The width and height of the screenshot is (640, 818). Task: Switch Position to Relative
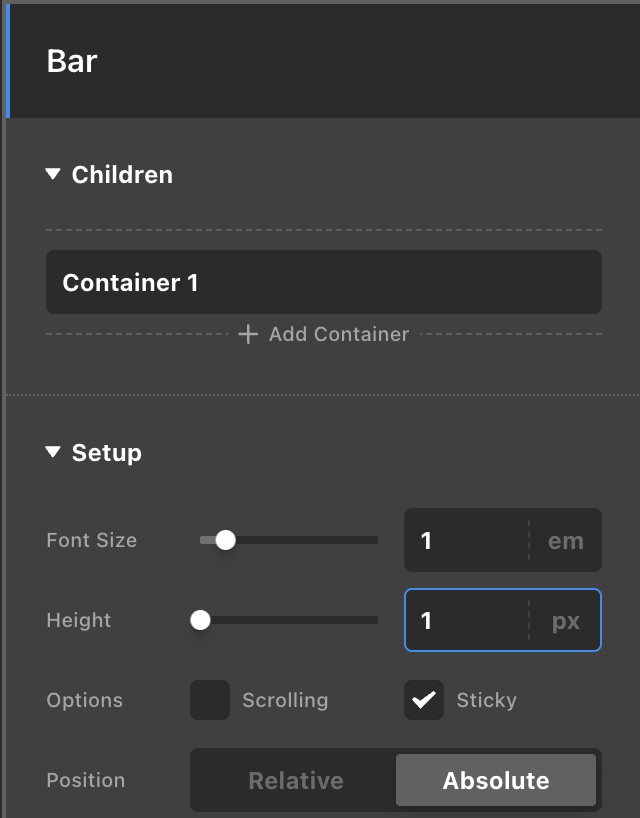295,781
